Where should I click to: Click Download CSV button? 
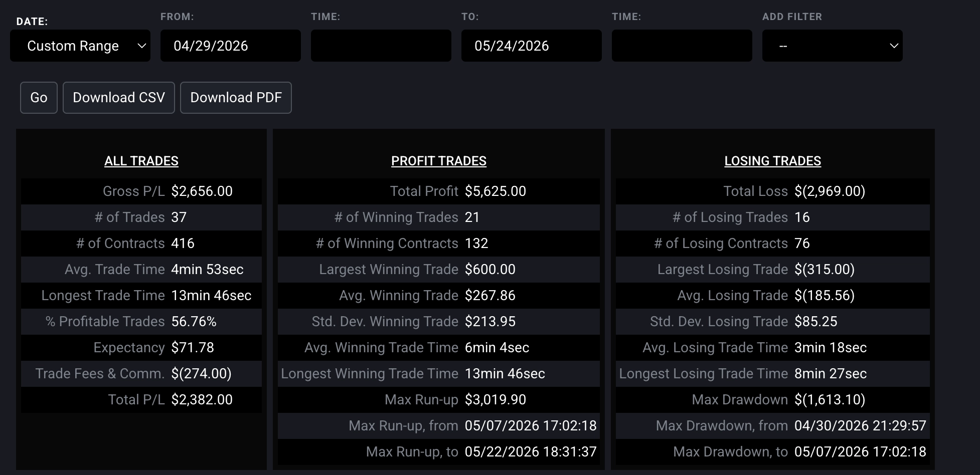pyautogui.click(x=119, y=98)
